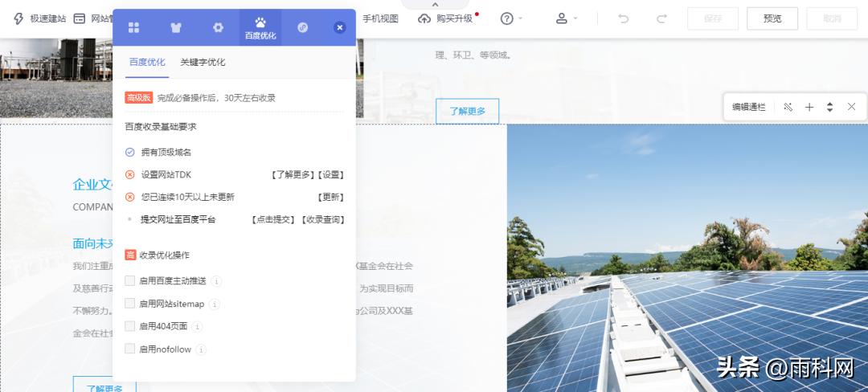Click the 高 badge beside 收录优化操作
The height and width of the screenshot is (392, 868).
(x=130, y=255)
